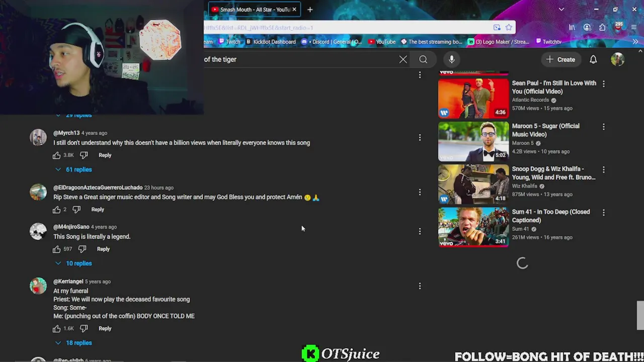This screenshot has height=362, width=644.
Task: Close the Smash Mouth - All Star tab
Action: pos(294,10)
